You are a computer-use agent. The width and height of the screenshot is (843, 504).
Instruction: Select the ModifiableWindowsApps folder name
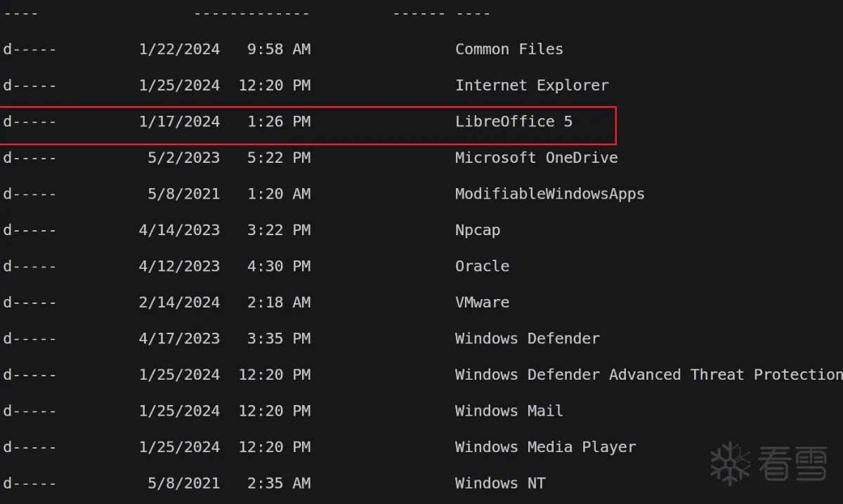point(549,194)
